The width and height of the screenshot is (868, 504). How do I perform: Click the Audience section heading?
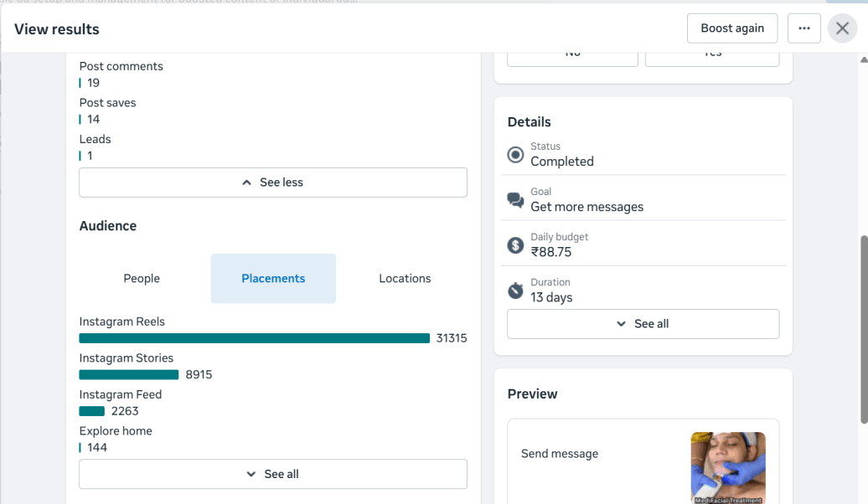coord(108,226)
